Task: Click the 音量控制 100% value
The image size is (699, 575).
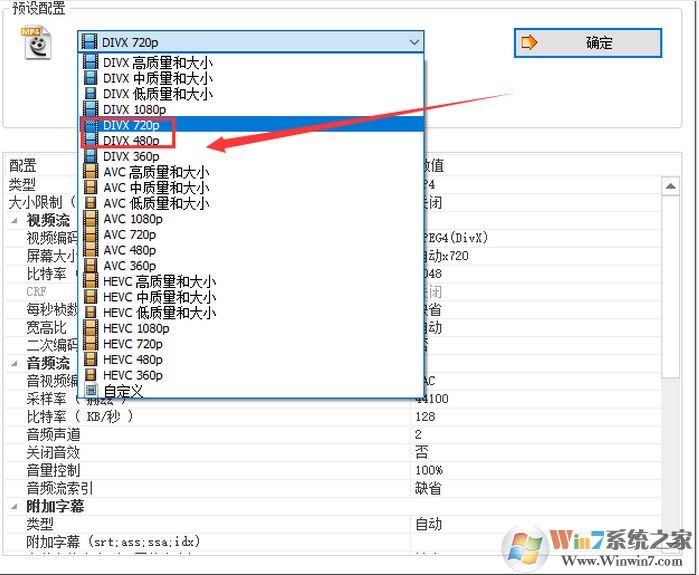Action: [x=429, y=470]
